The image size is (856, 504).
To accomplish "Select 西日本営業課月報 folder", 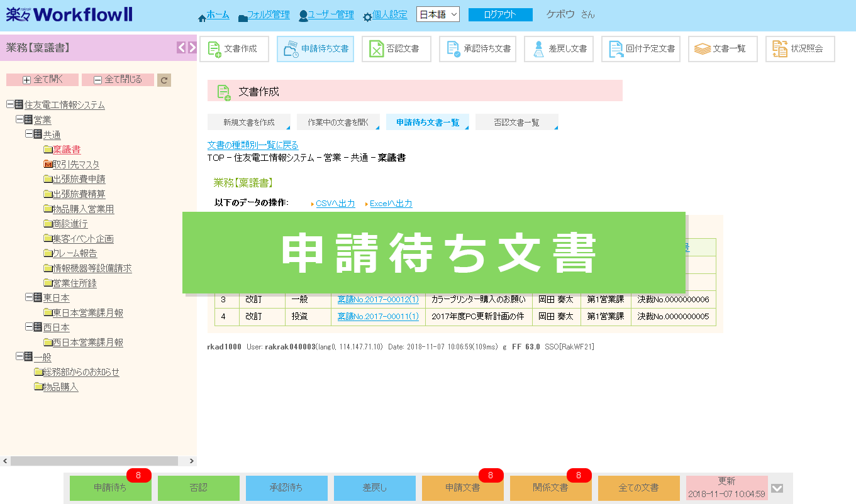I will click(87, 342).
